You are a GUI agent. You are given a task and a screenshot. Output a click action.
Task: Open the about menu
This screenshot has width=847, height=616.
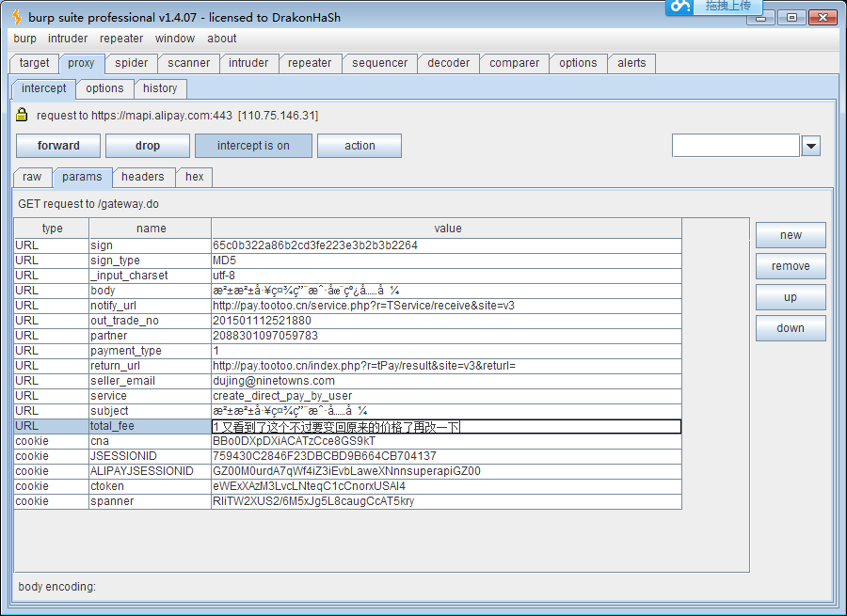221,39
